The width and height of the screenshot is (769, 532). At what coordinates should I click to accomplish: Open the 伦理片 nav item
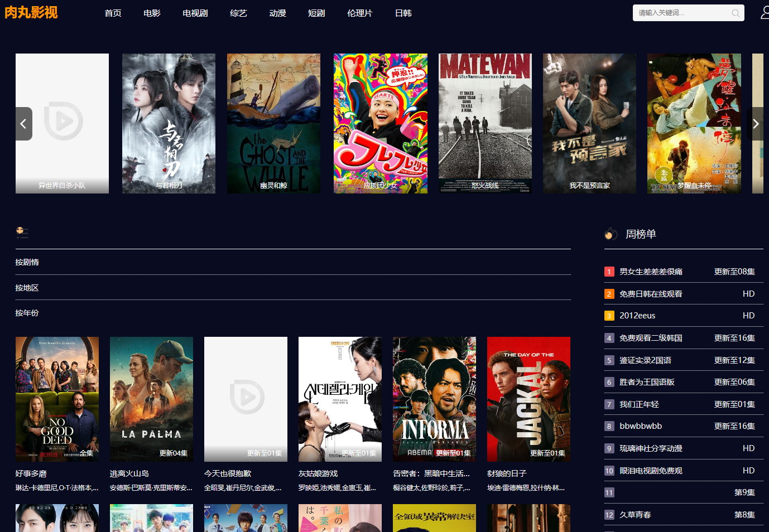pyautogui.click(x=359, y=13)
